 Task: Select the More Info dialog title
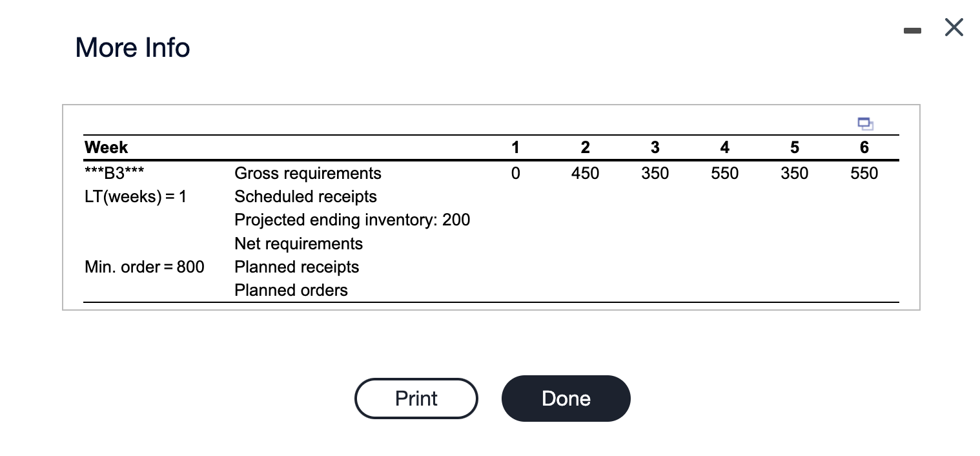[x=132, y=47]
